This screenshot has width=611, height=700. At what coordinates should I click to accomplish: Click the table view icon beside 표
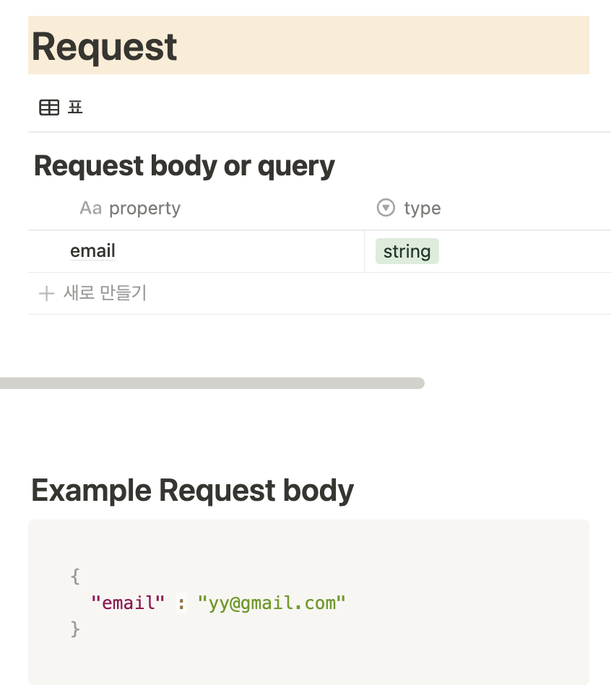pyautogui.click(x=49, y=108)
